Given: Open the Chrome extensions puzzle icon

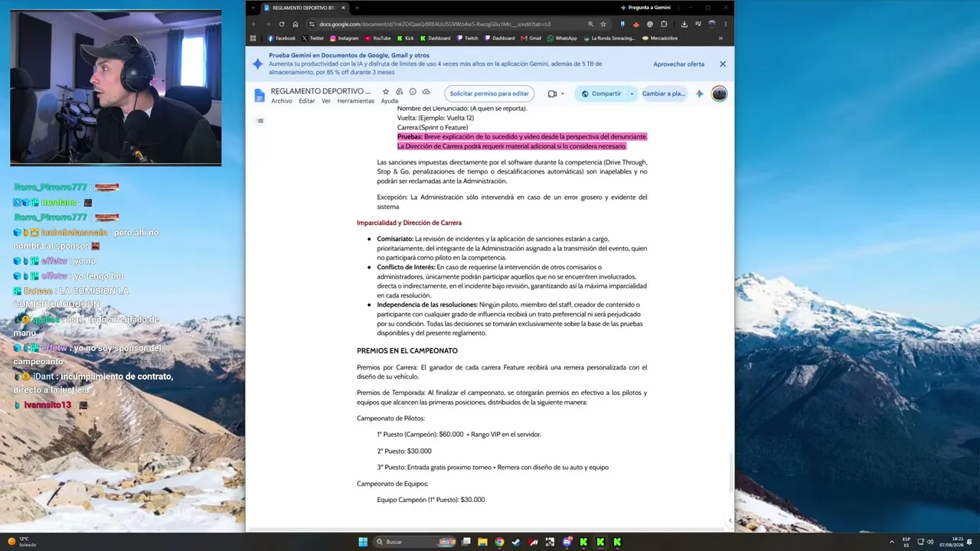Looking at the screenshot, I should click(664, 24).
